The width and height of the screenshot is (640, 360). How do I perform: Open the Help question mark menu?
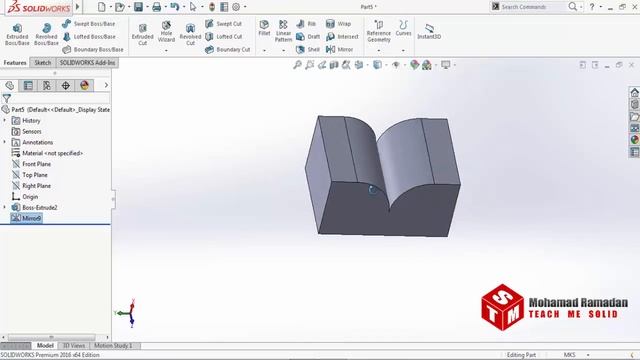[x=592, y=7]
